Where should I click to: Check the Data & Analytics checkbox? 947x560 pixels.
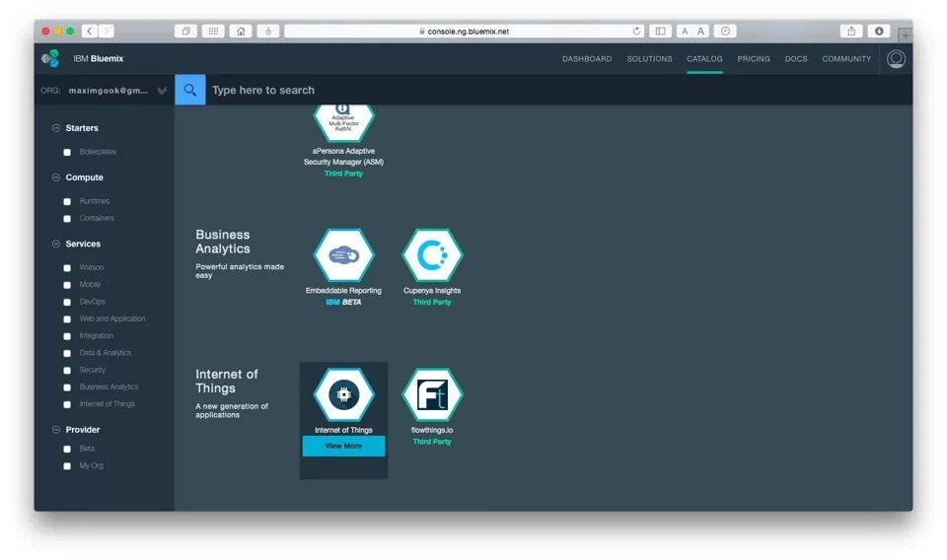pos(67,353)
